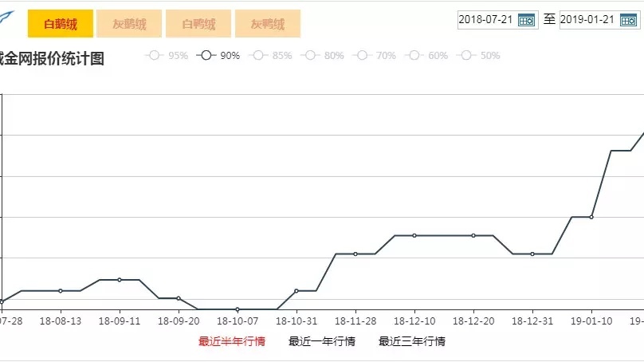Switch to the 灰鹅绒 tab

[129, 24]
